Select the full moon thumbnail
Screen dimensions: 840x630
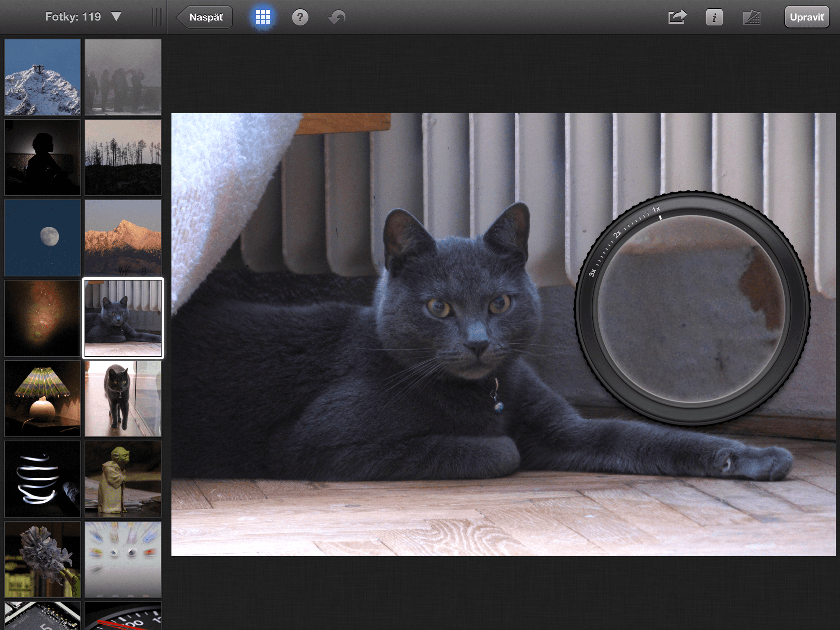point(43,238)
